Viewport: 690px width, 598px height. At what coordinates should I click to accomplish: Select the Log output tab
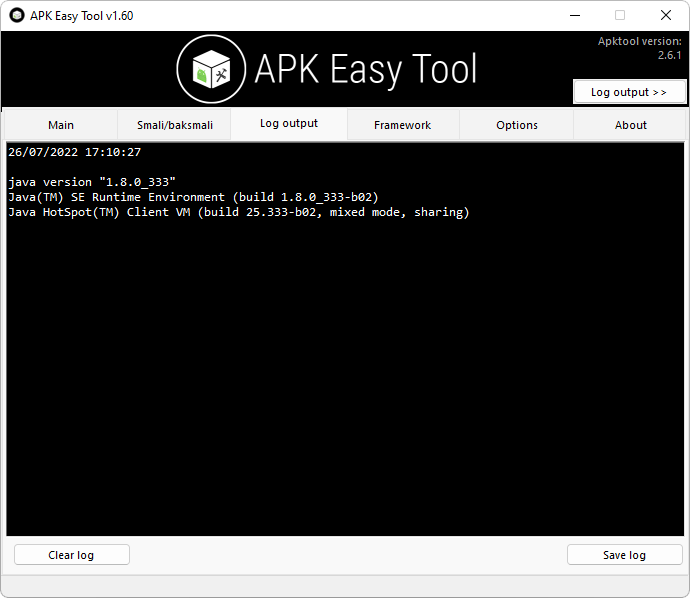(x=289, y=124)
